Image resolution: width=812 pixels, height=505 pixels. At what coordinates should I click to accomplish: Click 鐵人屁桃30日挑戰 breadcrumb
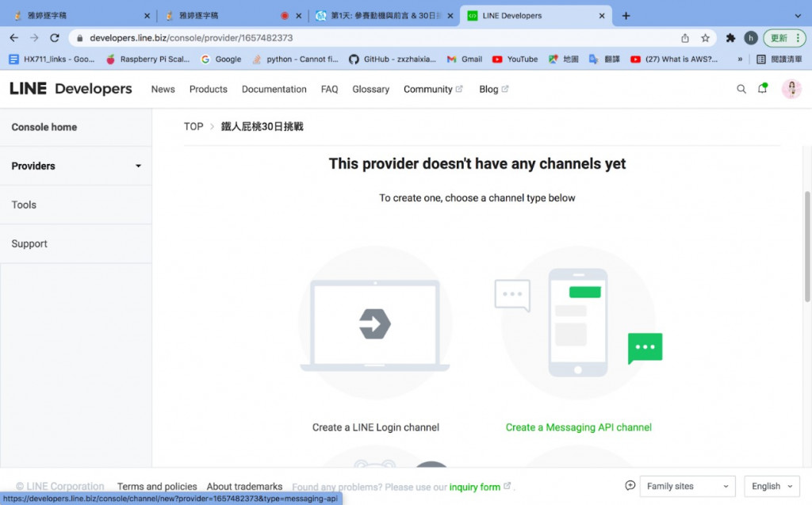(x=262, y=126)
